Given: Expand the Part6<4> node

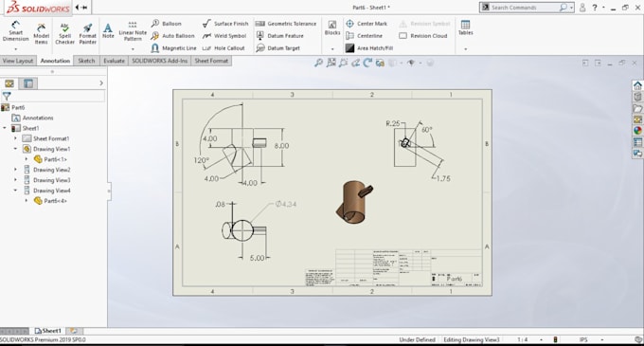Looking at the screenshot, I should [x=27, y=201].
